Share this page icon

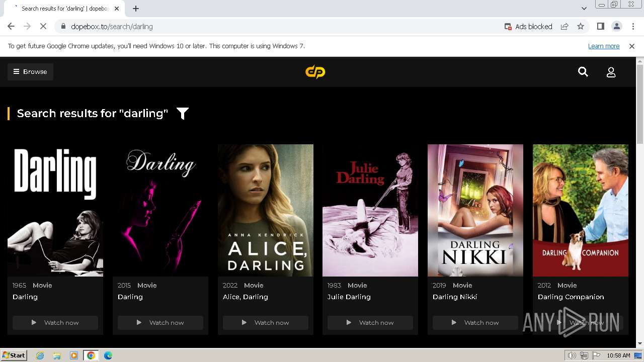click(x=565, y=26)
